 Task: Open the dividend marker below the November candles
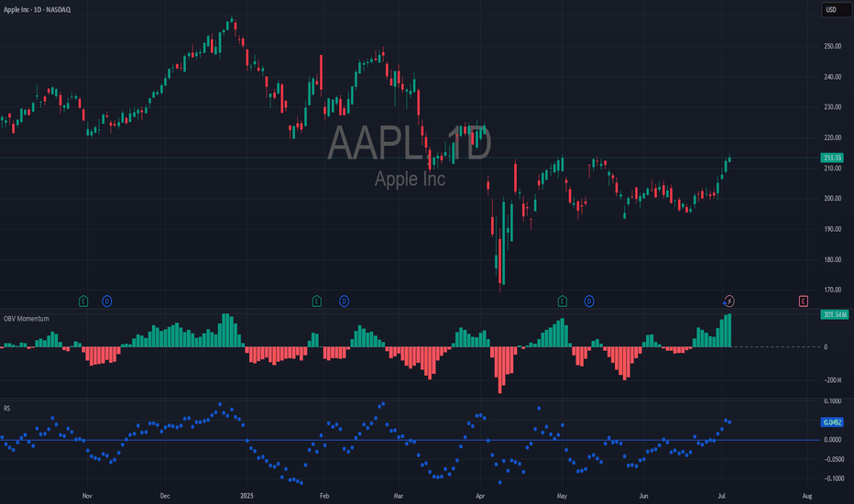[x=106, y=301]
